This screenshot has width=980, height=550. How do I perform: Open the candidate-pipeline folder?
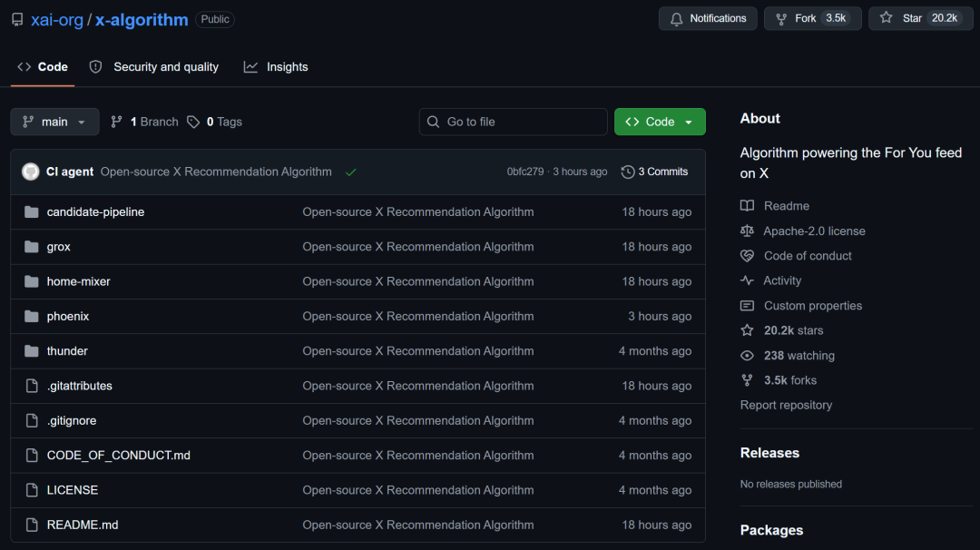click(95, 211)
